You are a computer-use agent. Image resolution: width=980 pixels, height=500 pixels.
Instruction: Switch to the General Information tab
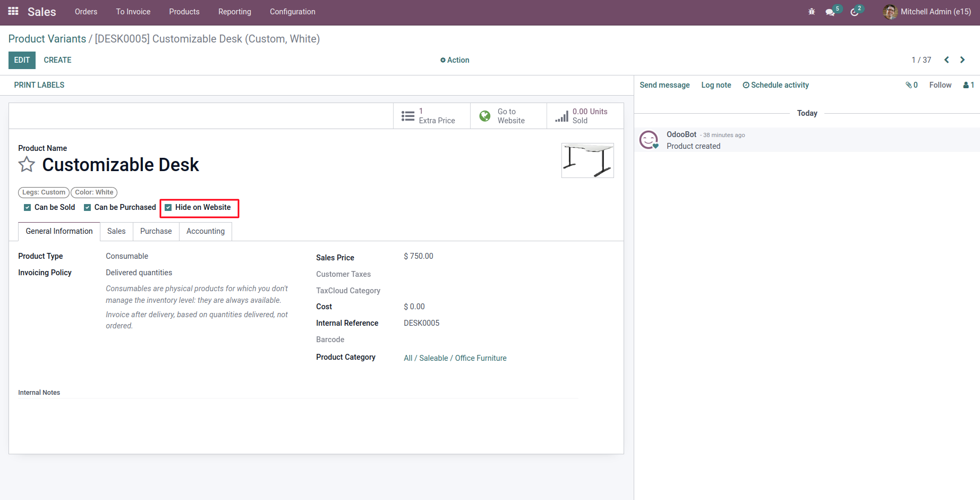click(x=59, y=231)
